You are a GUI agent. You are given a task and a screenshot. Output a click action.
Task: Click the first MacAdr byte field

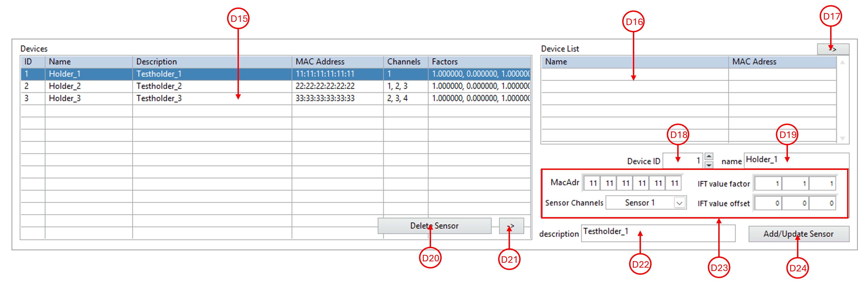[x=592, y=183]
